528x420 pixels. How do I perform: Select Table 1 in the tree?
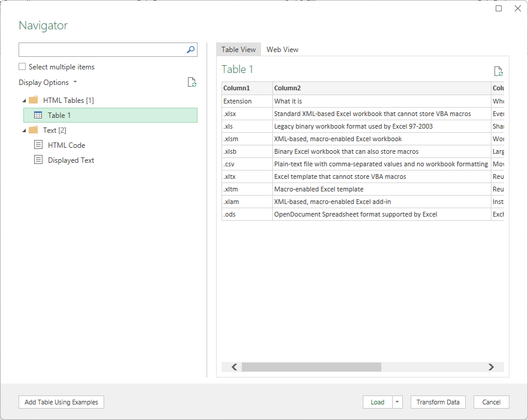[x=110, y=115]
